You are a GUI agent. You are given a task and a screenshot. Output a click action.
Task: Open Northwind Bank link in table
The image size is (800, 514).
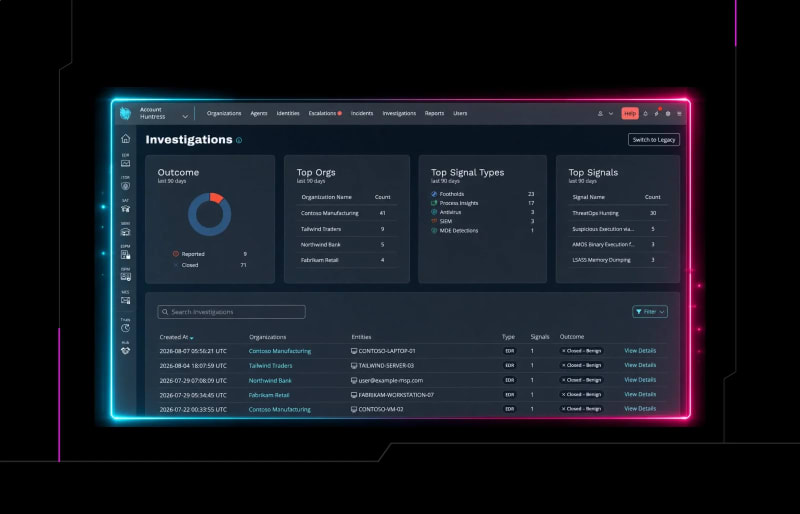click(270, 380)
